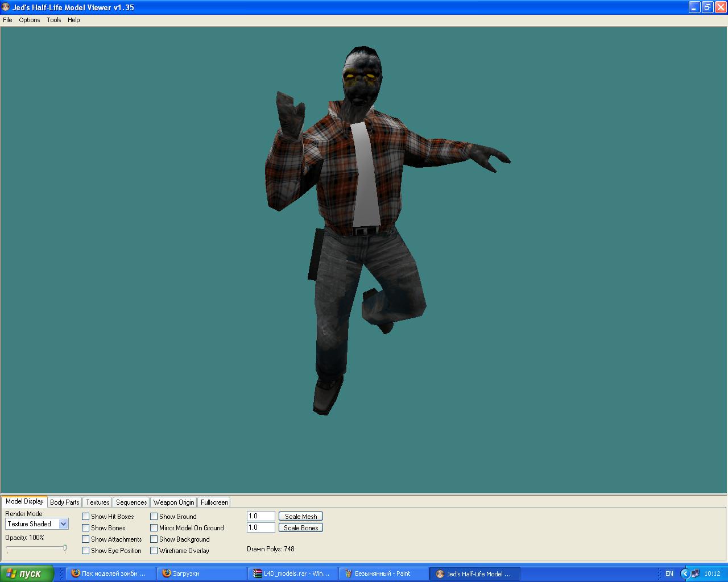Click the mesh scale value field

pyautogui.click(x=261, y=516)
